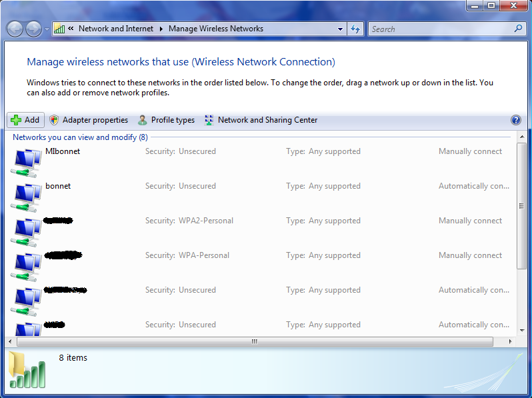Image resolution: width=532 pixels, height=398 pixels.
Task: Click the 8 items status text
Action: 73,358
